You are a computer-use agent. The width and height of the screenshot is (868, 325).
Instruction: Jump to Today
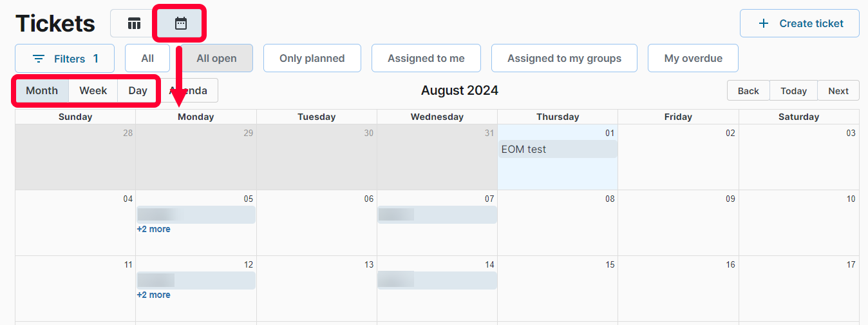(x=793, y=91)
